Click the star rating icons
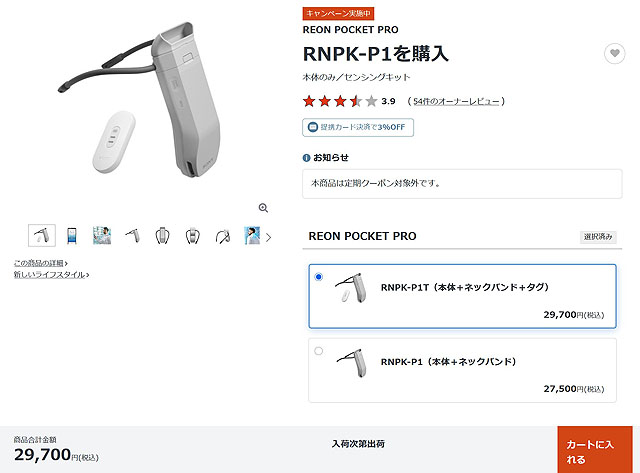 pyautogui.click(x=340, y=101)
